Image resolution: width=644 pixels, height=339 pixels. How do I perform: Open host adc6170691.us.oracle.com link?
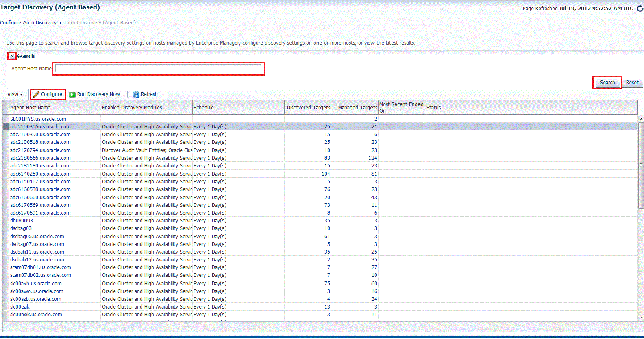tap(40, 213)
